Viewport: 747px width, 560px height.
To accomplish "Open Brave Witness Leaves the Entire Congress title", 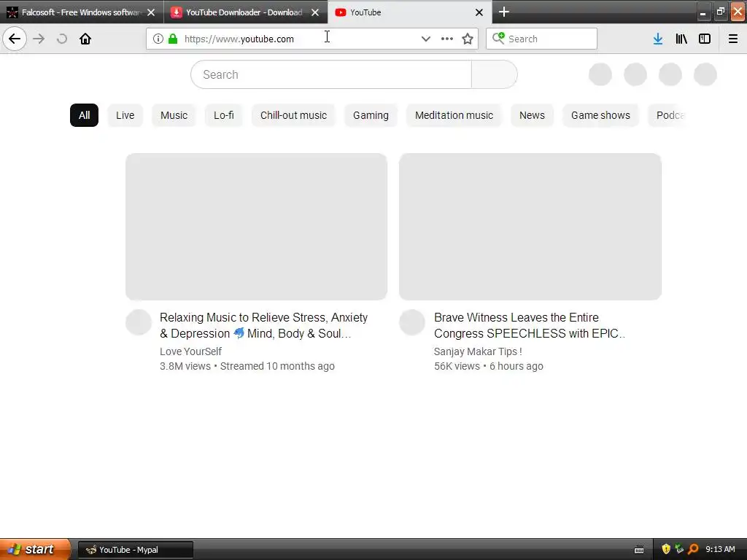I will [530, 325].
